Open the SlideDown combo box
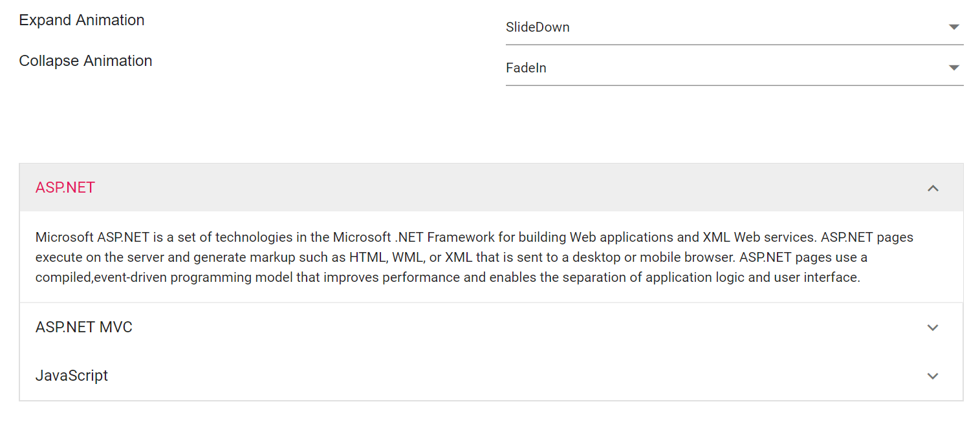The height and width of the screenshot is (426, 980). point(724,28)
